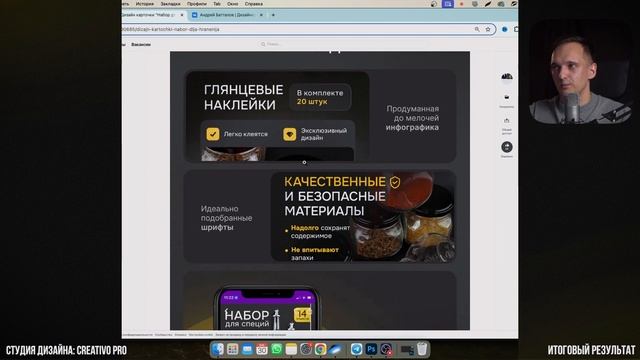Screen dimensions: 640x360
Task: Click the В комплекте 20 штук badge
Action: (320, 97)
